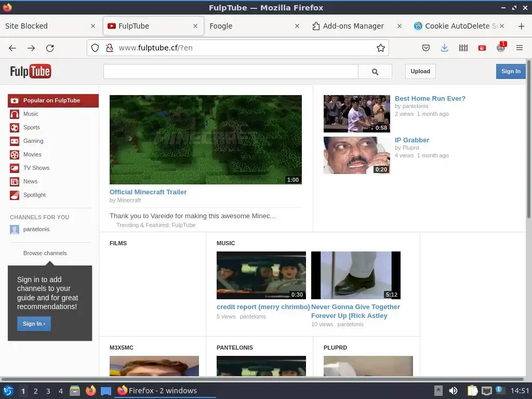The height and width of the screenshot is (399, 532).
Task: Click the News category newspaper icon
Action: coord(14,181)
